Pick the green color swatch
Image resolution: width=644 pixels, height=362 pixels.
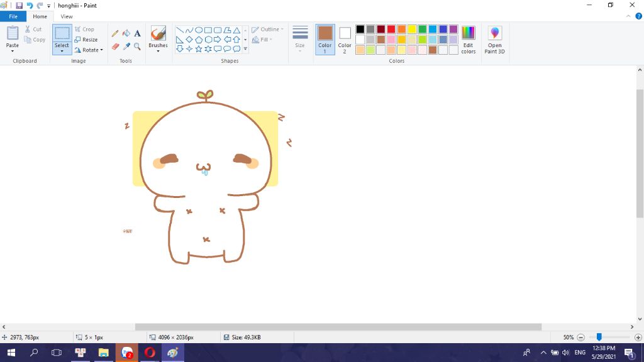pos(422,29)
